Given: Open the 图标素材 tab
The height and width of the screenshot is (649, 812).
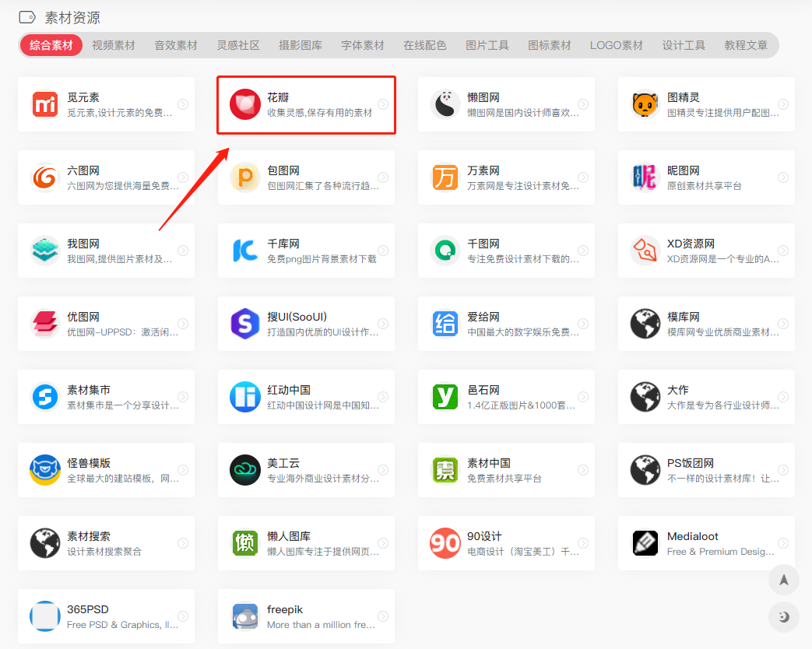Looking at the screenshot, I should (x=549, y=45).
